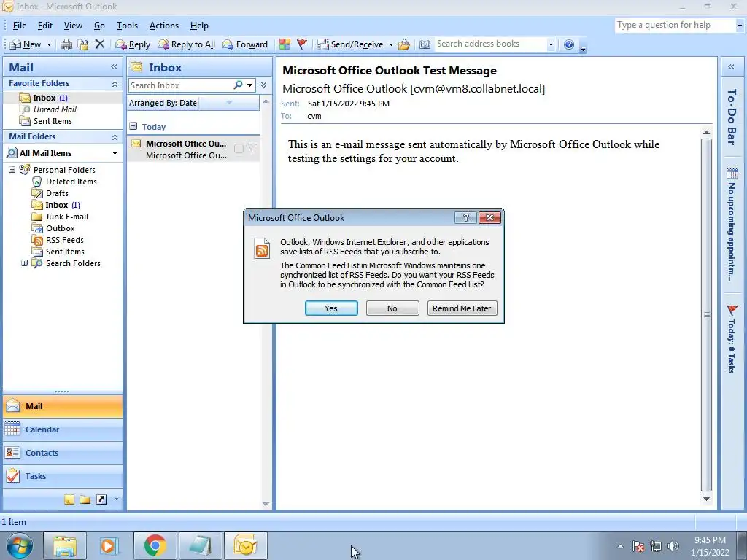Click the Windows Start orb
This screenshot has width=747, height=560.
pyautogui.click(x=19, y=545)
